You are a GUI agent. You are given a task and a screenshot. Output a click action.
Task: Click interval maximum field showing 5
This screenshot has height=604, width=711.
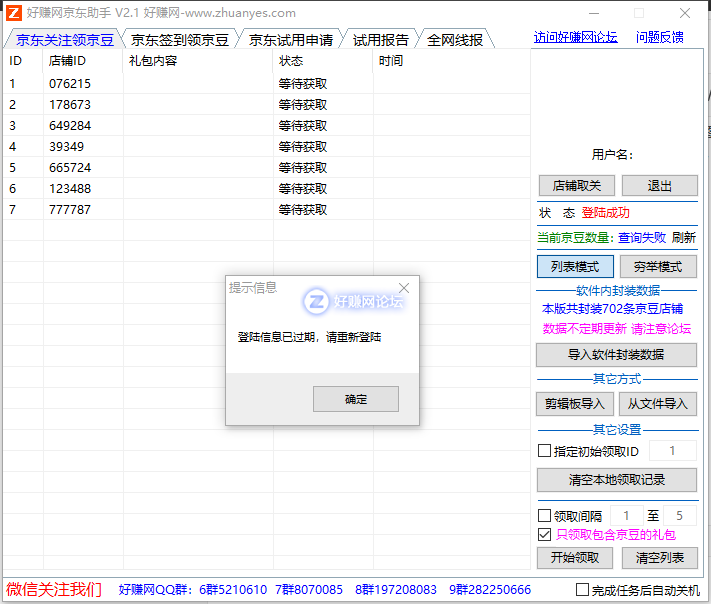[x=679, y=516]
